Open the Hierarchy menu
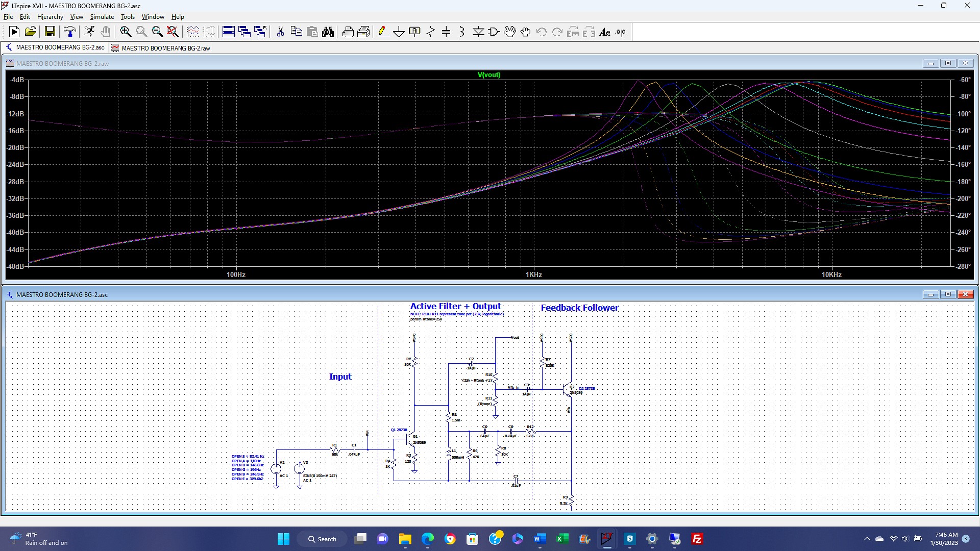 click(x=50, y=17)
